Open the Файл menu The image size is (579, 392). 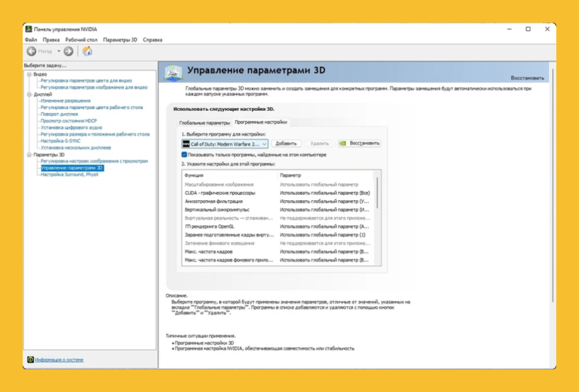coord(30,40)
